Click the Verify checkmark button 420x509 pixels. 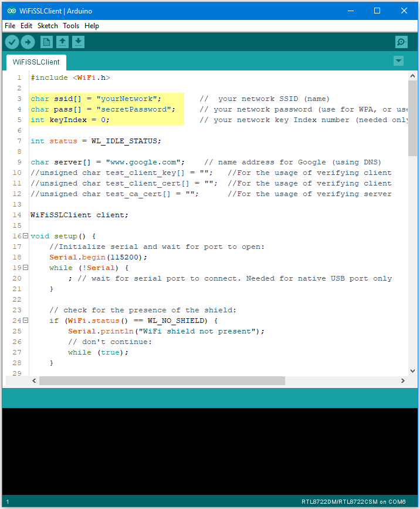pos(12,42)
